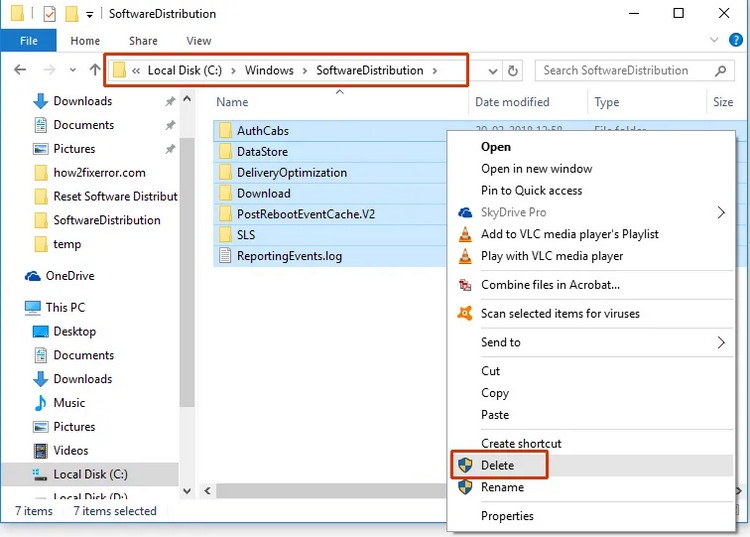Viewport: 750px width, 537px height.
Task: Open the address bar history dropdown
Action: [493, 71]
